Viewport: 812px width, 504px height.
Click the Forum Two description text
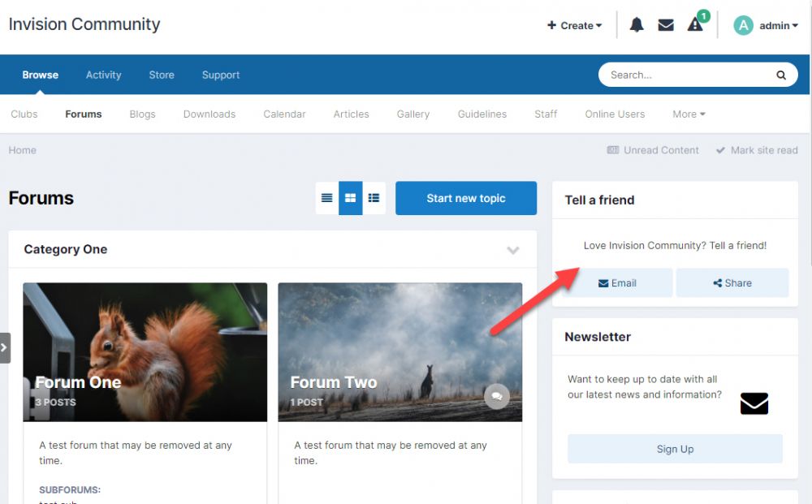[391, 453]
